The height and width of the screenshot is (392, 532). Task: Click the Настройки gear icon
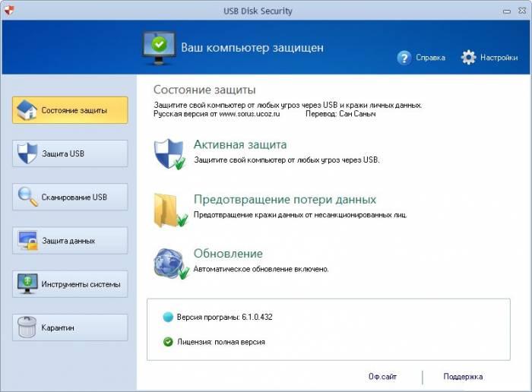click(469, 57)
